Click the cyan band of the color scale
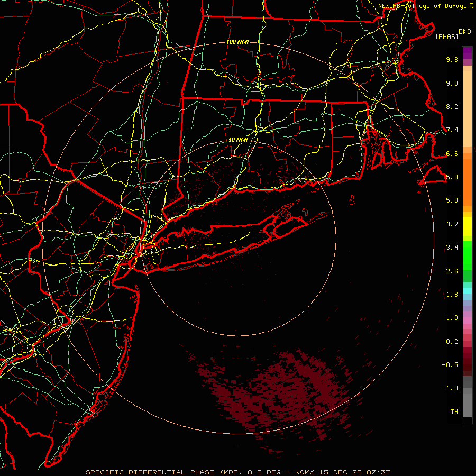 [467, 291]
